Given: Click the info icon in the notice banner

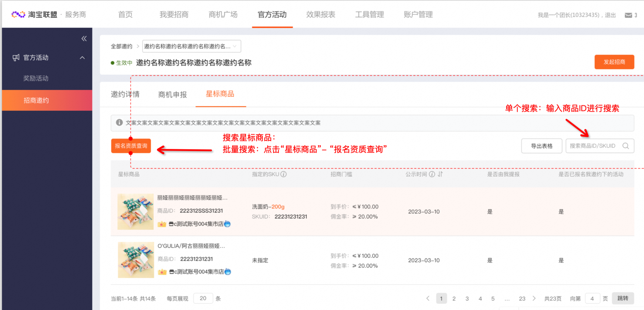Looking at the screenshot, I should click(x=119, y=122).
